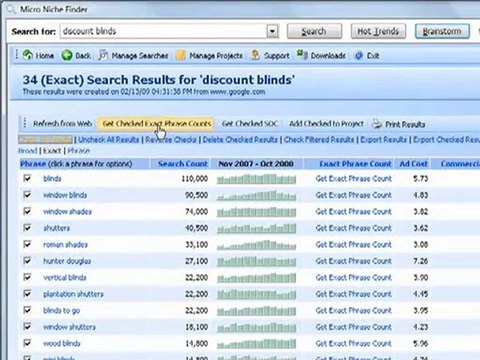Click the Reverse Checks link
This screenshot has width=480, height=360.
(x=171, y=140)
